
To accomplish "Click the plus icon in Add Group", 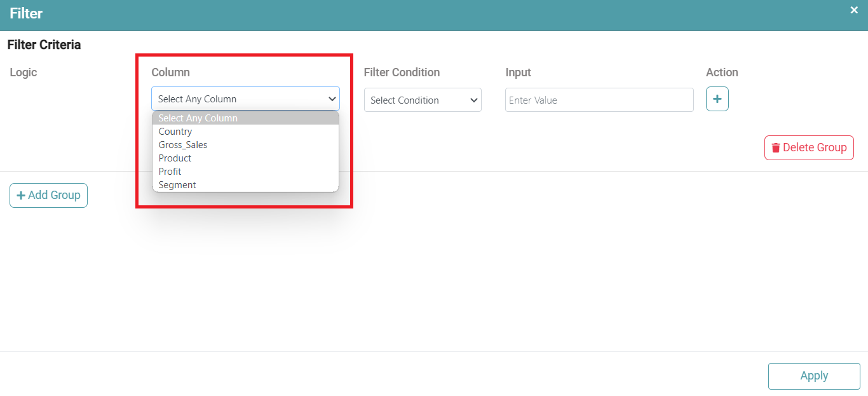I will click(20, 195).
